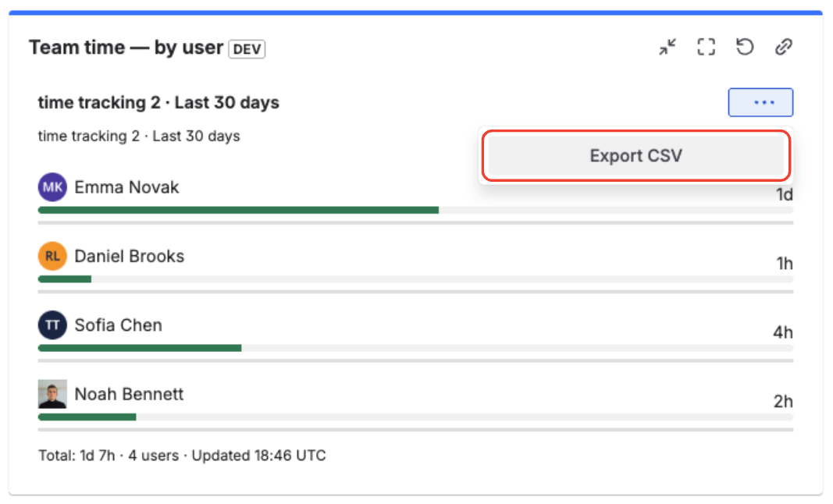This screenshot has width=833, height=504.
Task: Open the time tracking 2 report title
Action: (158, 102)
